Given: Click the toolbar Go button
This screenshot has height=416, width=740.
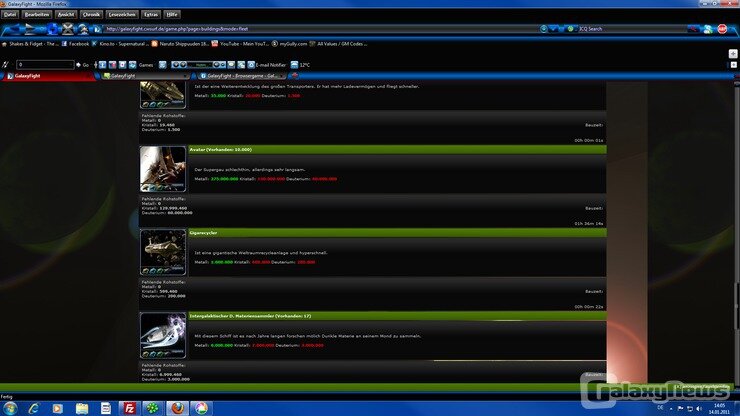Looking at the screenshot, I should tap(83, 65).
